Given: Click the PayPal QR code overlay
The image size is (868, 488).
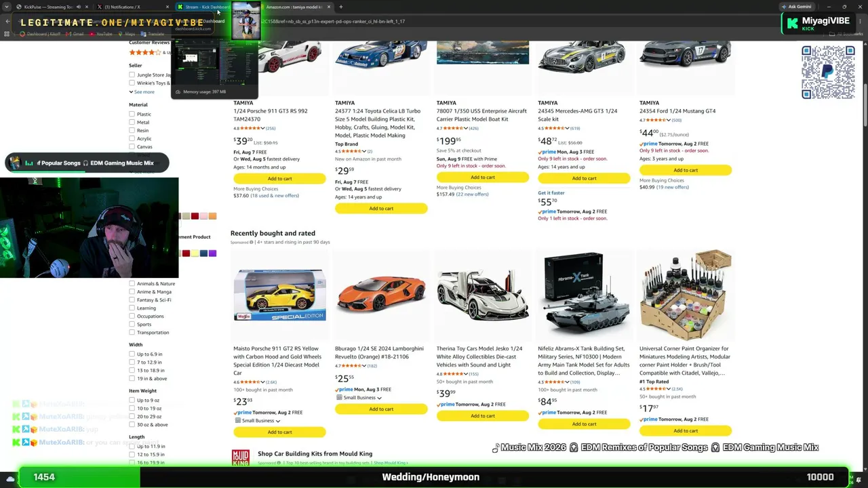Looking at the screenshot, I should 828,73.
